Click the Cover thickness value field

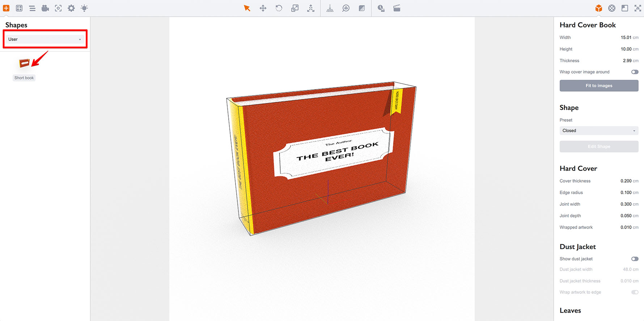[x=626, y=181]
